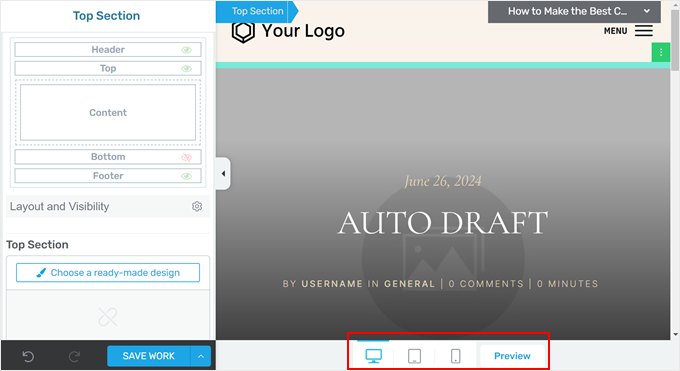Open the post selector dropdown
This screenshot has height=371, width=680.
tap(574, 12)
